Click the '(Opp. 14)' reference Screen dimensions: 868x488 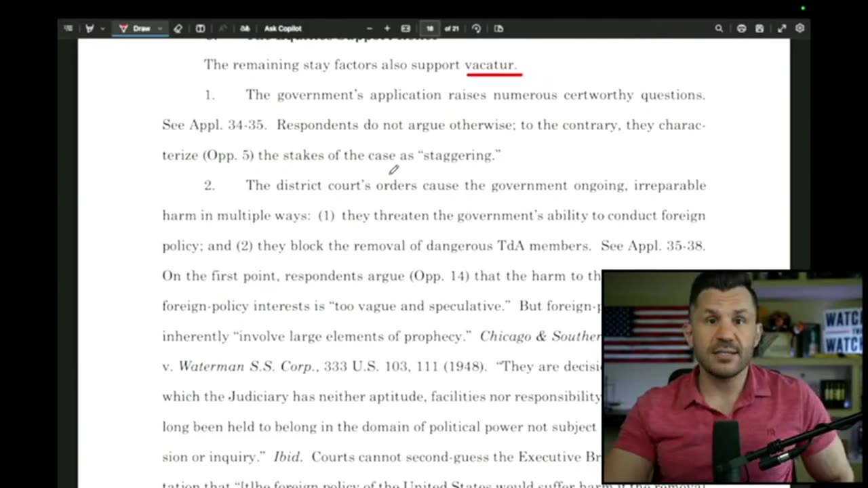pyautogui.click(x=438, y=276)
